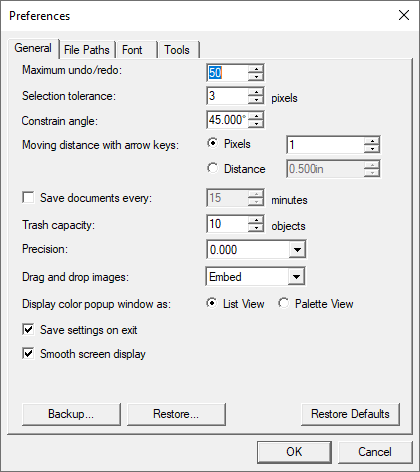
Task: Toggle Smooth screen display checkbox
Action: click(28, 353)
